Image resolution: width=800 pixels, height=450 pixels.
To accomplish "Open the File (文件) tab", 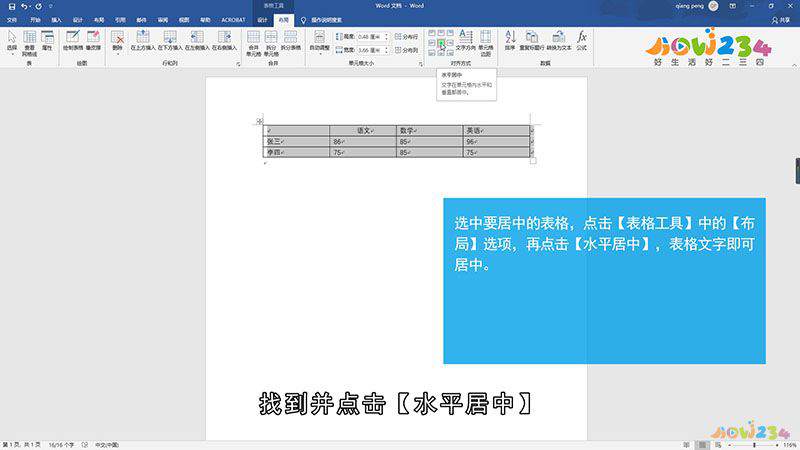I will pos(12,20).
